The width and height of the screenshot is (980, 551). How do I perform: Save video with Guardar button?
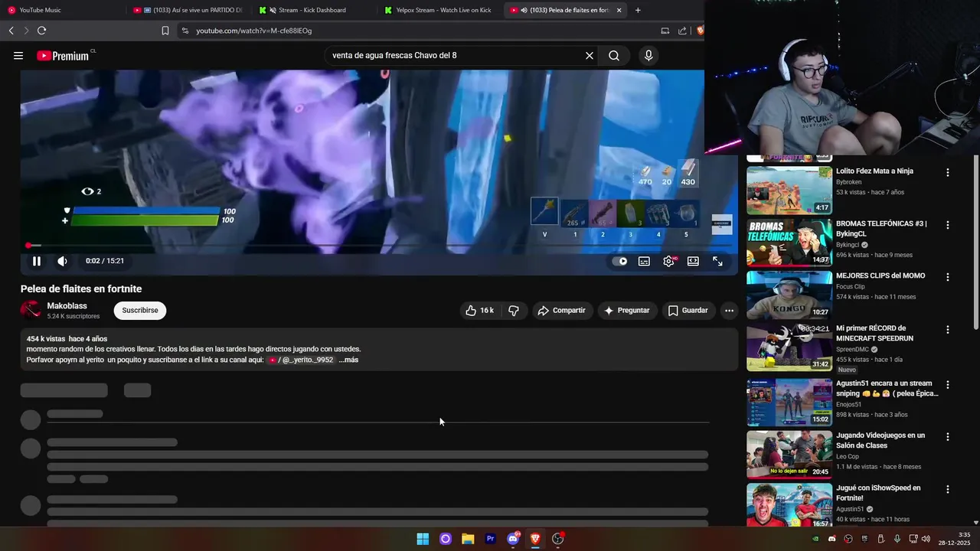point(688,310)
